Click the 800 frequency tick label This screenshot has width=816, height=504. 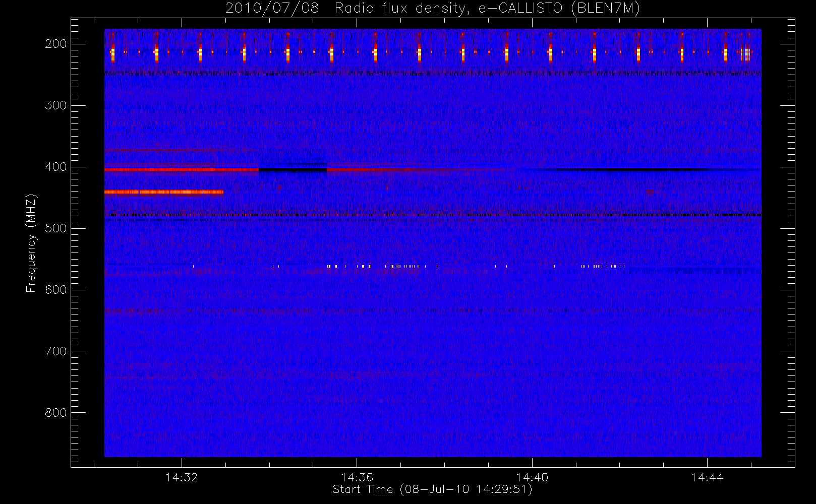tap(56, 413)
